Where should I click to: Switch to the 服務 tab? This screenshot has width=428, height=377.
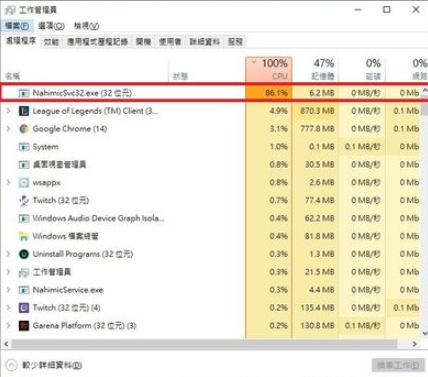tap(235, 42)
